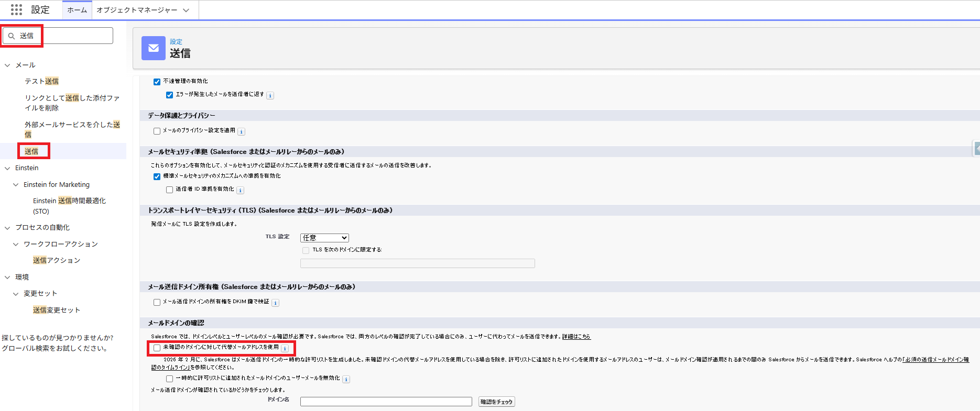Check 未確認のドメインに対して代替メールアドレスを使用
The height and width of the screenshot is (411, 980).
point(157,348)
